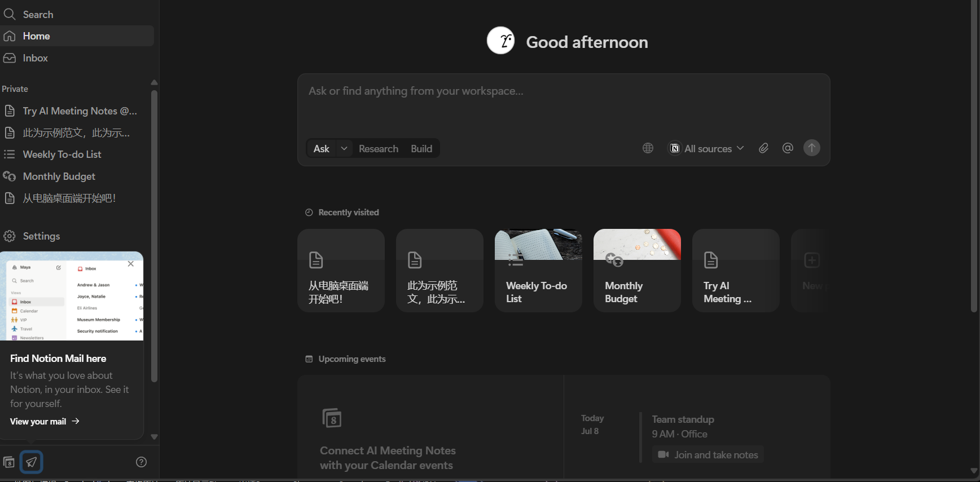Click the page icon beside 从电脑桌面端开始吧!
Screen dimensions: 980x482
pos(9,198)
